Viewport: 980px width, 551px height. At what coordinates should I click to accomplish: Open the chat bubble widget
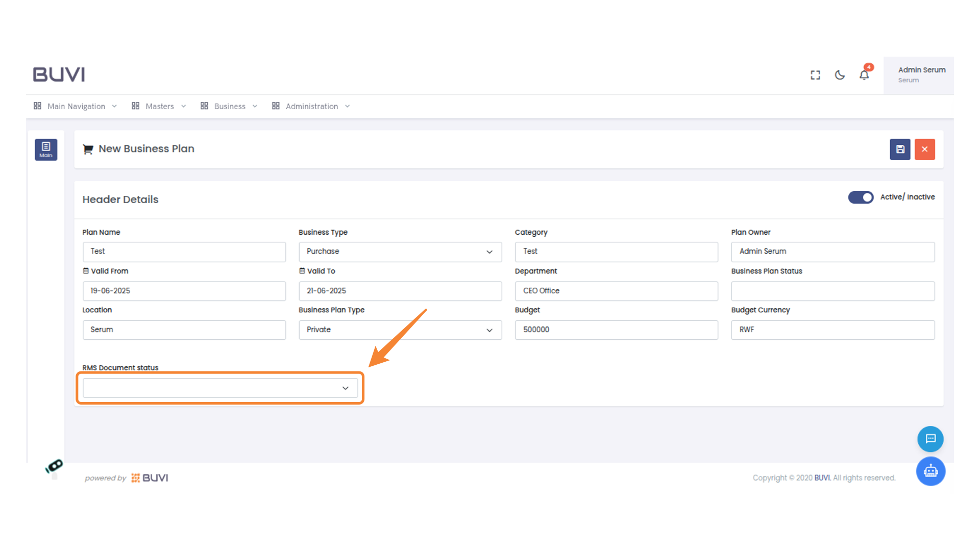930,439
